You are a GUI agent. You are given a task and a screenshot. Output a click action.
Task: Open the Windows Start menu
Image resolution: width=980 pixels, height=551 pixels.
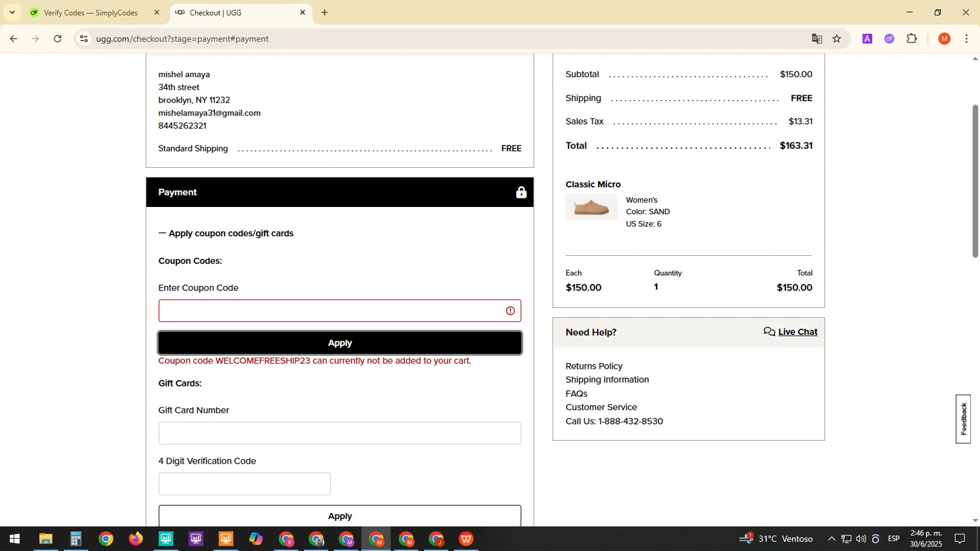point(14,539)
